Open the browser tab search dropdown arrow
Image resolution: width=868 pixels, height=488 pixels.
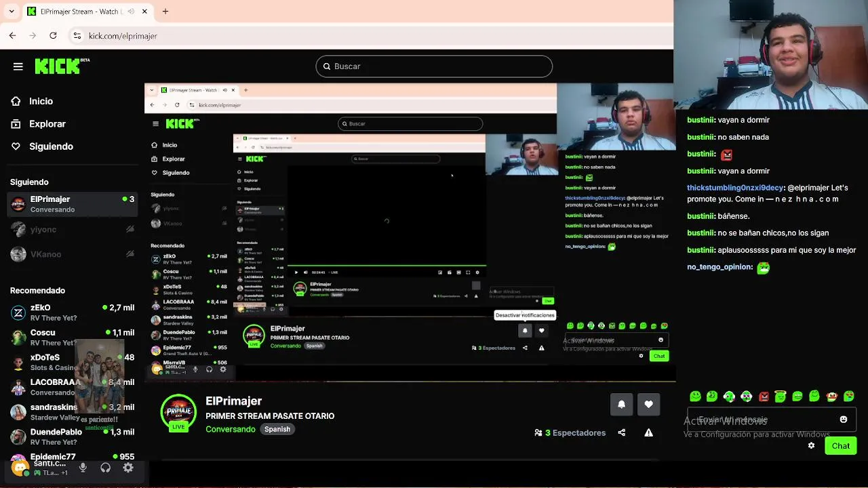[12, 12]
